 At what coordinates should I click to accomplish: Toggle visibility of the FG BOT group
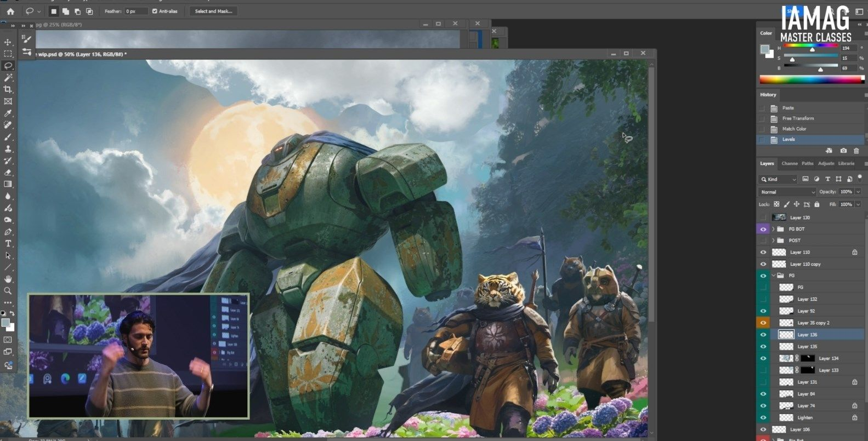tap(763, 229)
